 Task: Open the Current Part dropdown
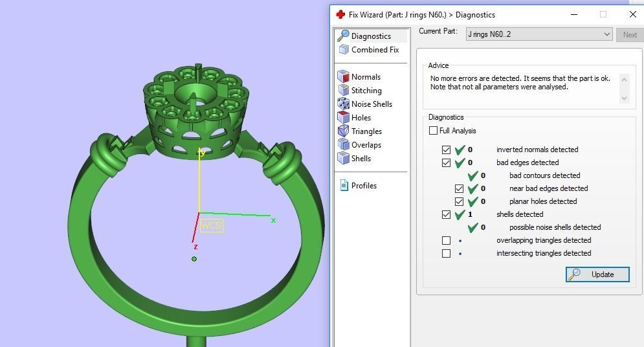539,34
